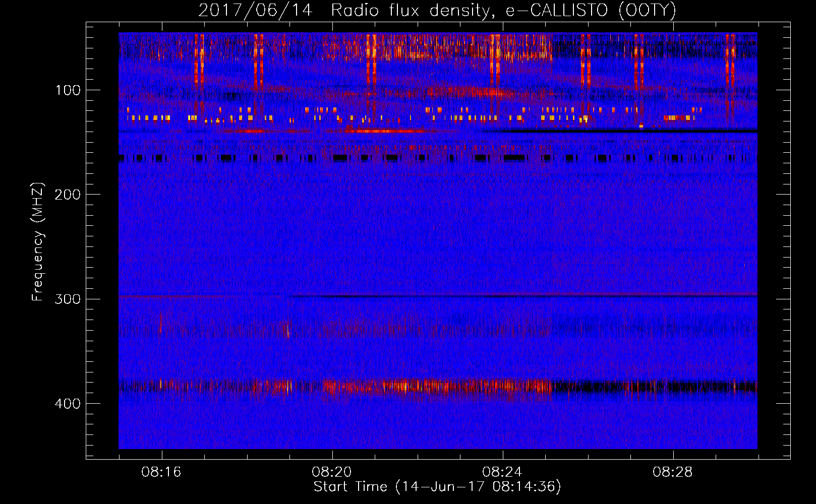Click the 08:16 time tick label

(x=161, y=472)
